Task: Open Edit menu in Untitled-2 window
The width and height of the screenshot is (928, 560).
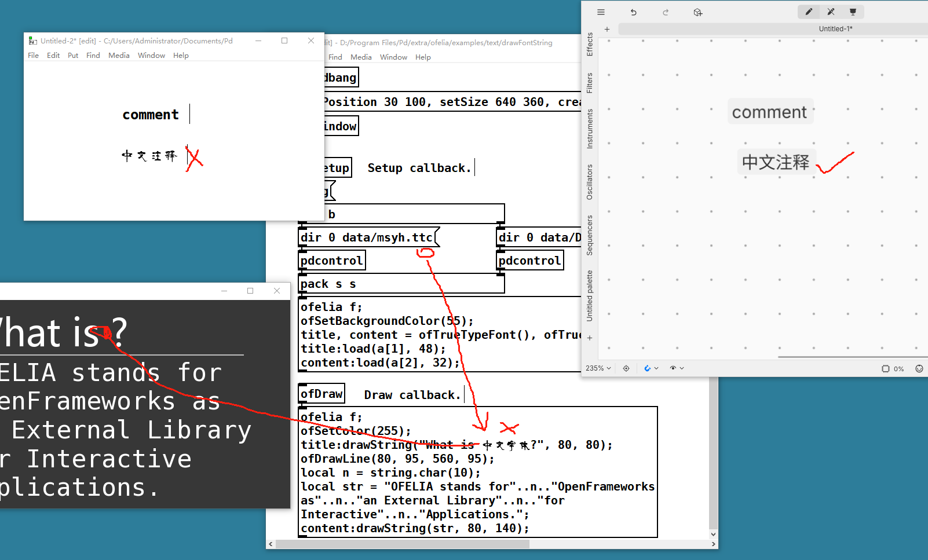Action: [53, 56]
